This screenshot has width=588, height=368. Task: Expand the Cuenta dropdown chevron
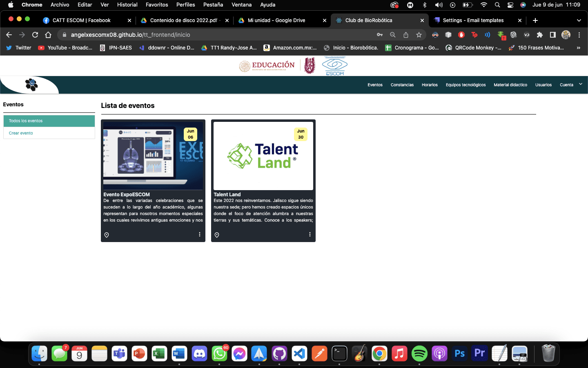click(x=581, y=84)
